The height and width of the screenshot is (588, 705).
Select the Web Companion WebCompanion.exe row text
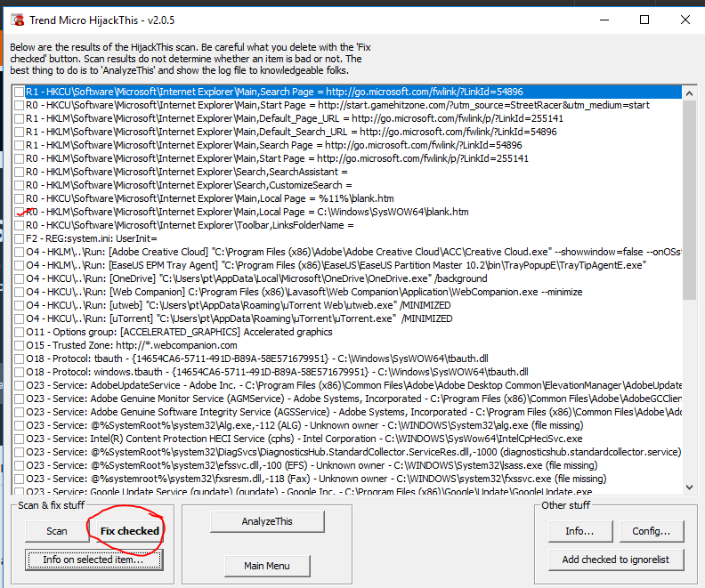(304, 293)
